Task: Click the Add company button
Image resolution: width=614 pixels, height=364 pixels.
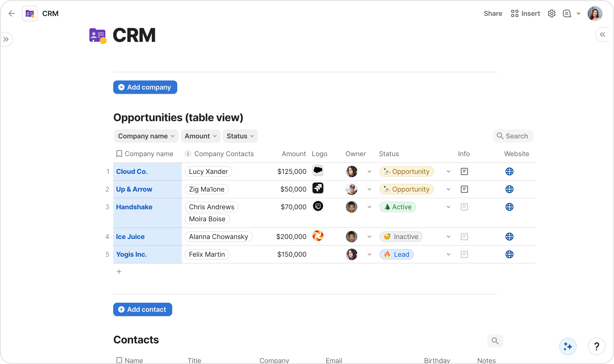Action: [145, 87]
